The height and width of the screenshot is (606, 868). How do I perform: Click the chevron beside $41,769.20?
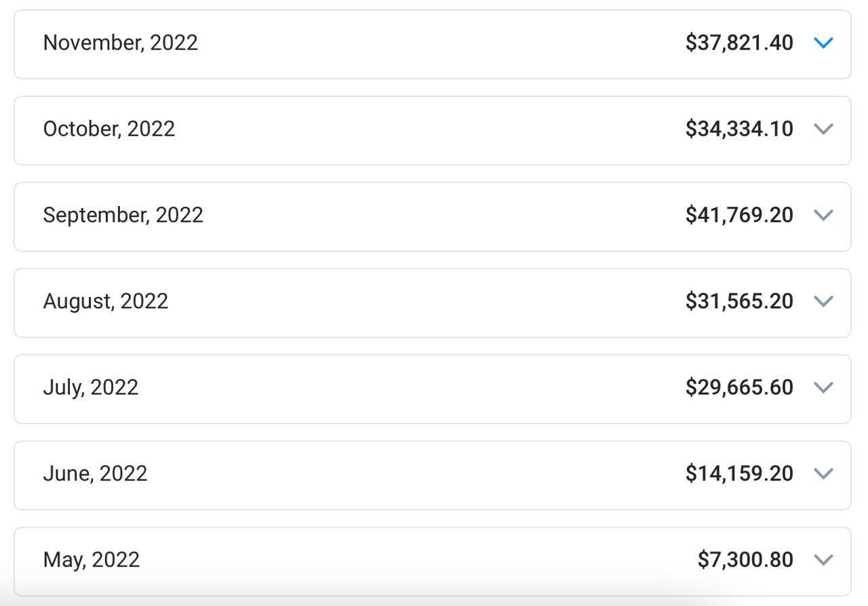[823, 215]
